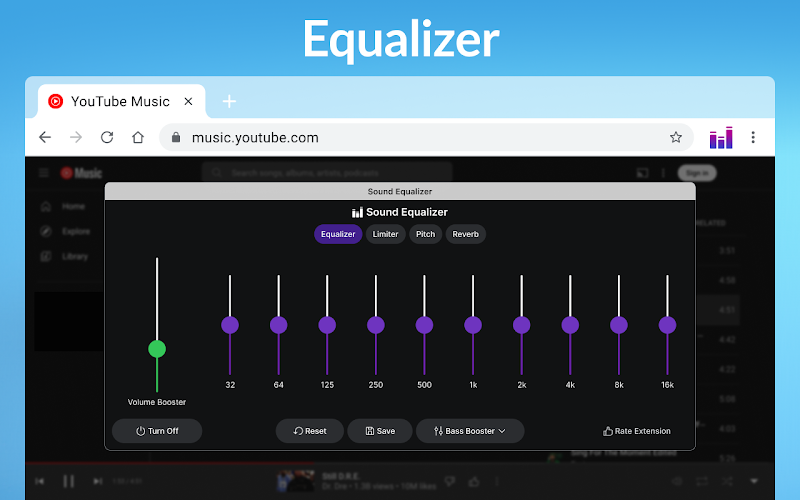Click the 250 Hz band slider knob

pyautogui.click(x=376, y=325)
